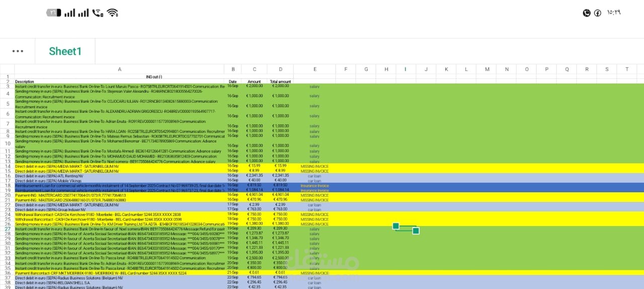
Task: Select row 5 header number
Action: (8, 104)
